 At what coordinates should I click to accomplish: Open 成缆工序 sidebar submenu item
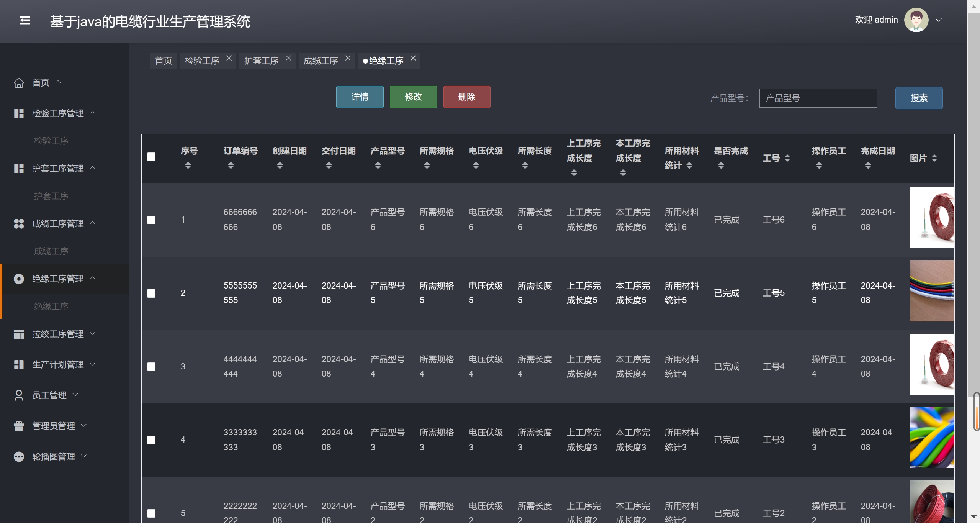51,251
